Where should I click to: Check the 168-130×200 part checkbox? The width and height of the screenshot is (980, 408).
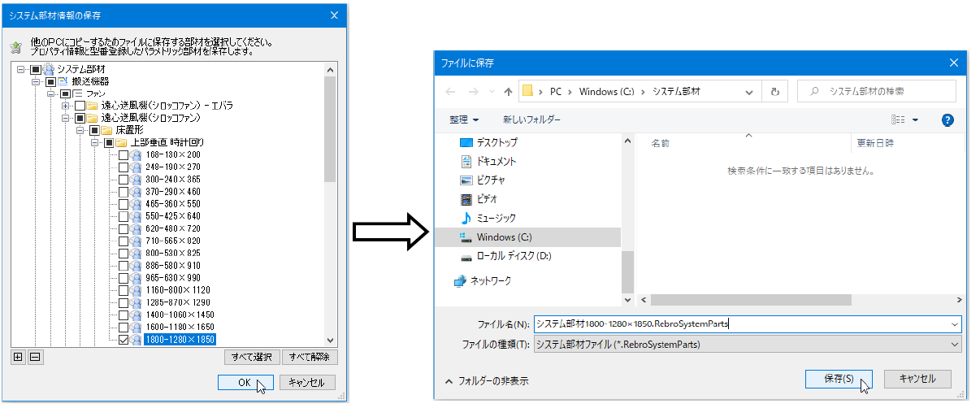(x=124, y=154)
